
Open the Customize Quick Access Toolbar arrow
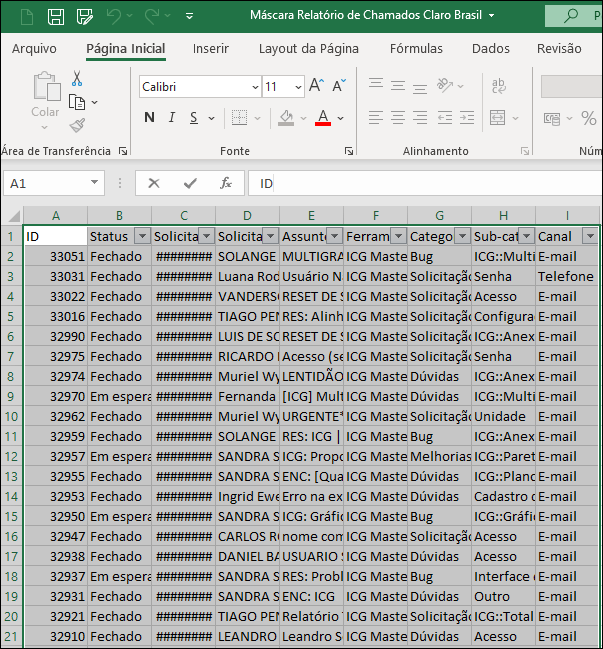tap(190, 16)
